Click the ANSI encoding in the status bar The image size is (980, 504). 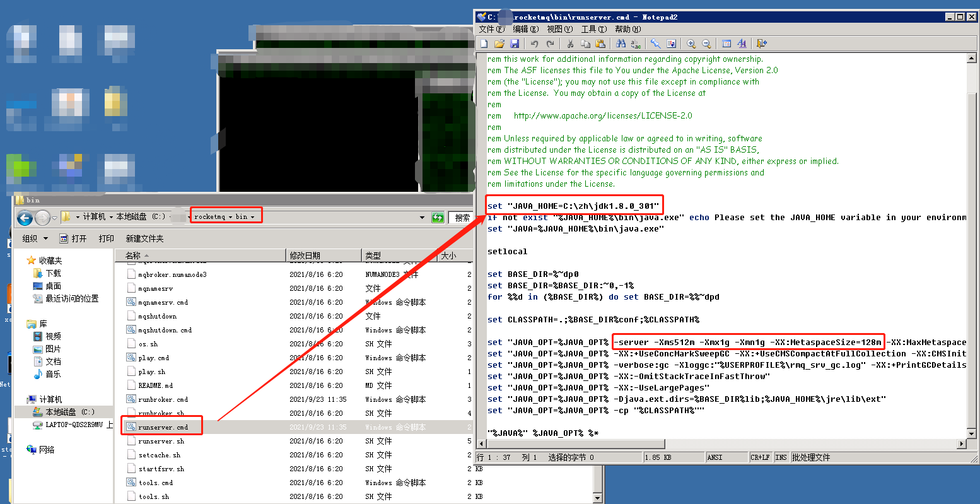726,457
